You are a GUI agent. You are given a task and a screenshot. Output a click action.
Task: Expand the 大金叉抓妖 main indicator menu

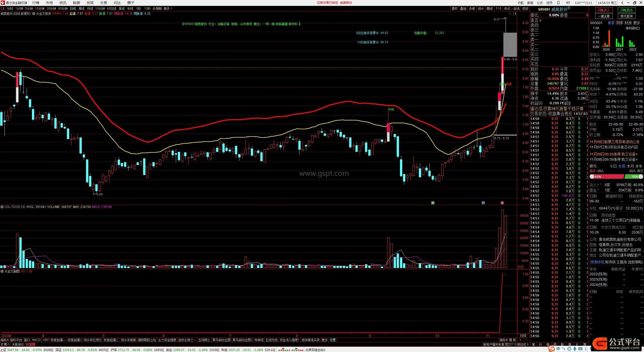tap(34, 14)
